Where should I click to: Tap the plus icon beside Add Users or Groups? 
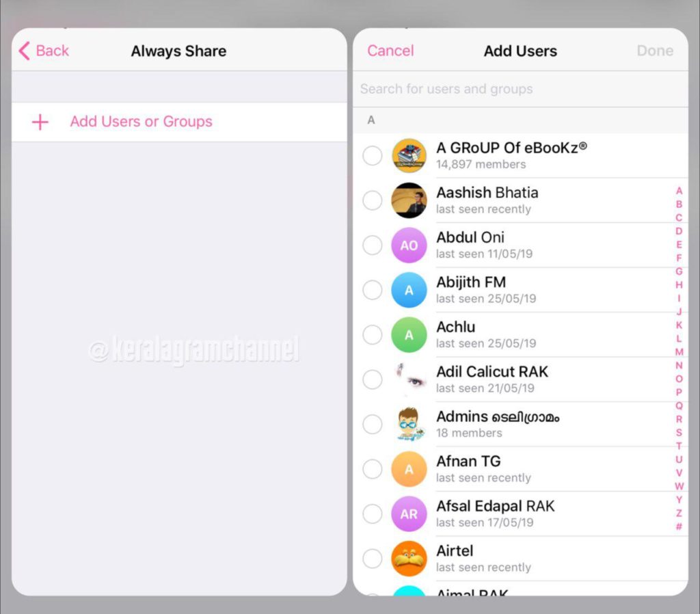click(x=40, y=122)
